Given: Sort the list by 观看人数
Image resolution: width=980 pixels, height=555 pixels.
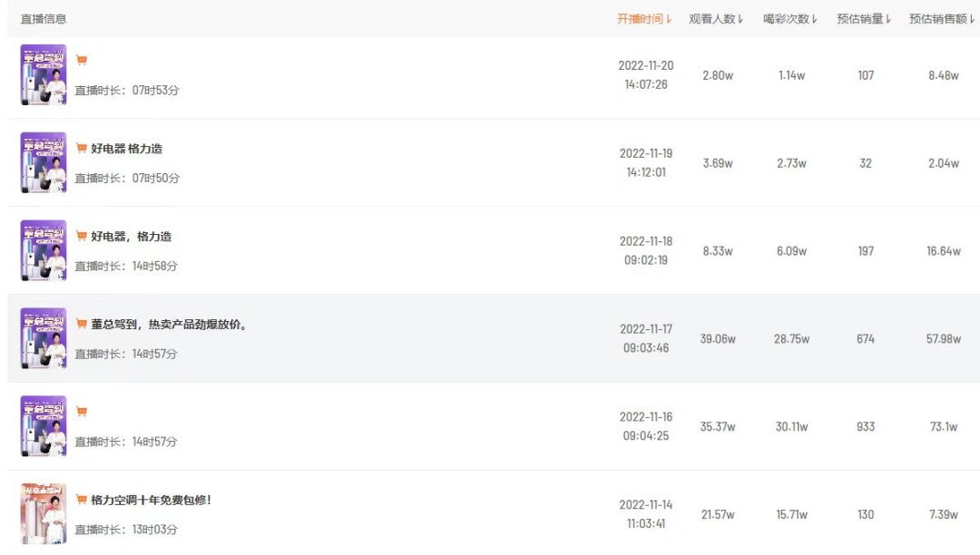Looking at the screenshot, I should pos(716,19).
